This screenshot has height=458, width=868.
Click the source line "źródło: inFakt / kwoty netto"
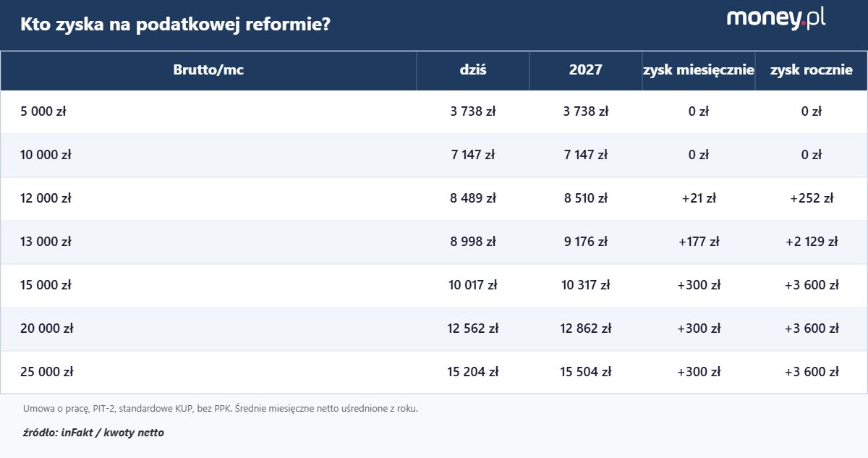click(x=93, y=433)
